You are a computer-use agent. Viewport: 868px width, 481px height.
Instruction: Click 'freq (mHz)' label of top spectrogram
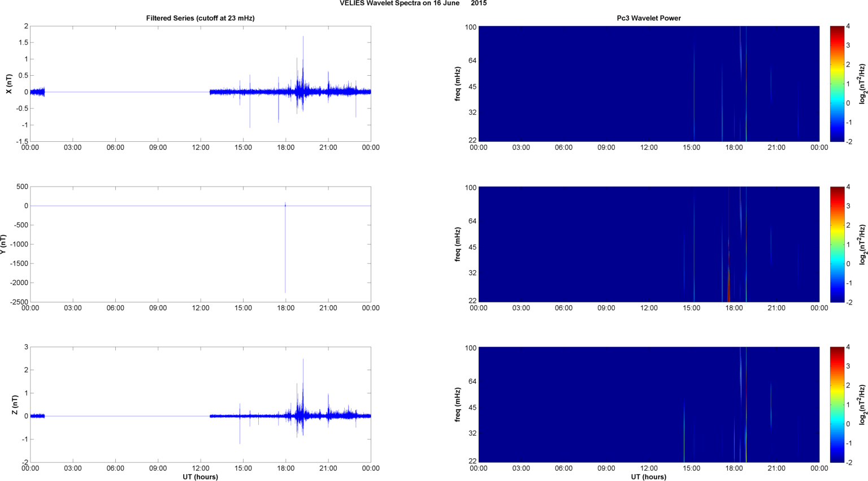pyautogui.click(x=458, y=84)
